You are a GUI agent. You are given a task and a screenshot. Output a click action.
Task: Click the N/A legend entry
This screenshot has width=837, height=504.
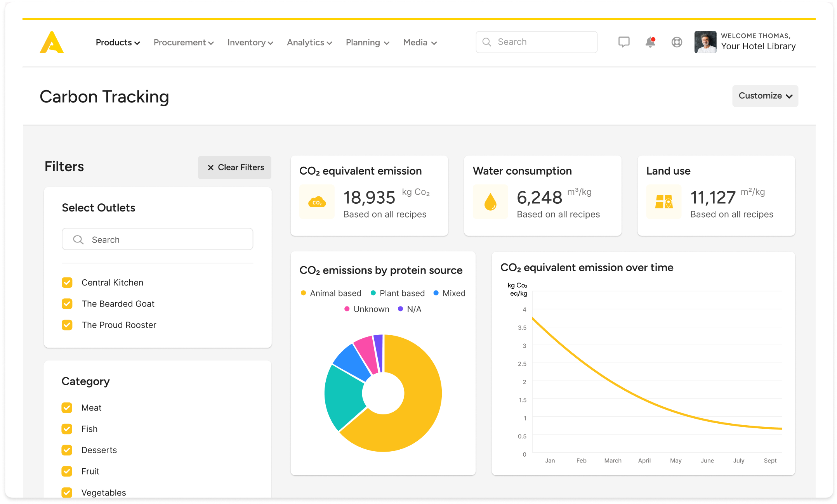410,309
